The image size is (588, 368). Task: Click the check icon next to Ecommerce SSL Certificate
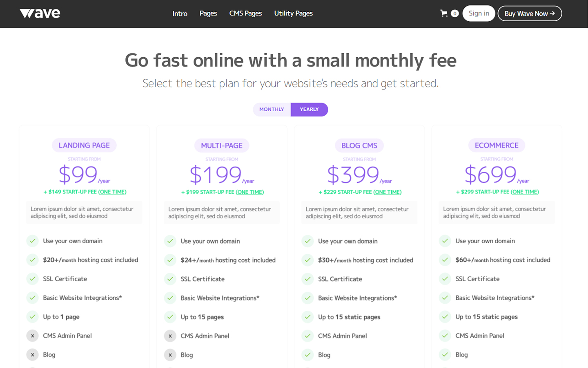(445, 279)
